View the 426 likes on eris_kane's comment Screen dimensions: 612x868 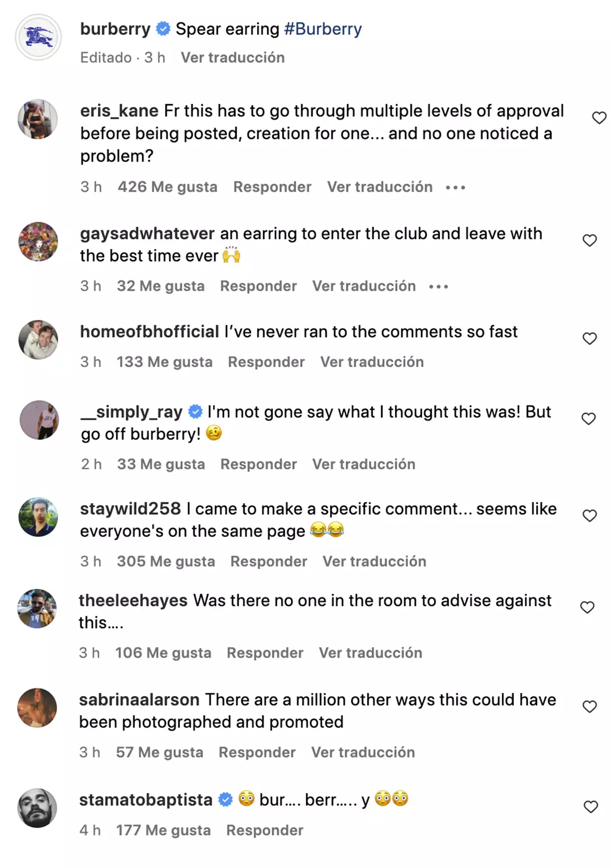click(x=167, y=187)
